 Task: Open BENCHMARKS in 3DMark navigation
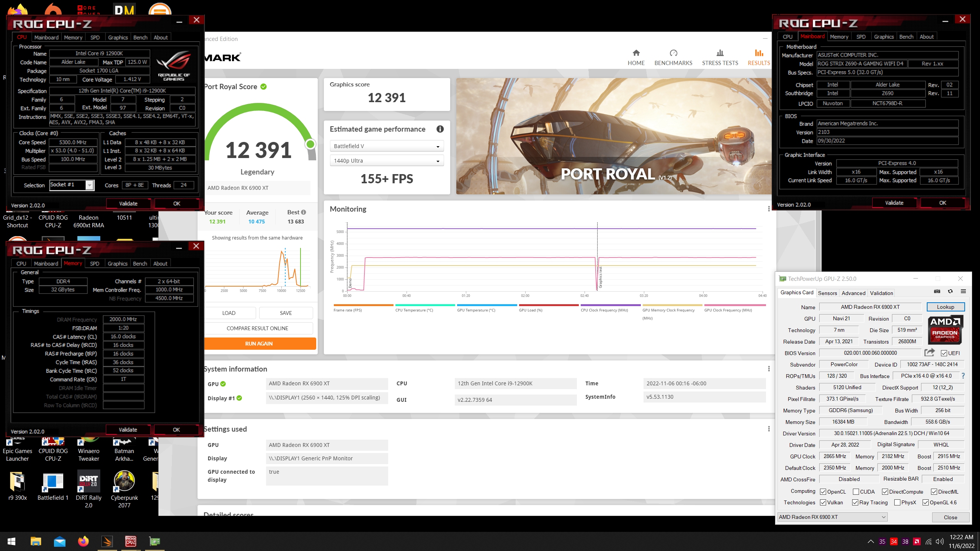(x=673, y=57)
